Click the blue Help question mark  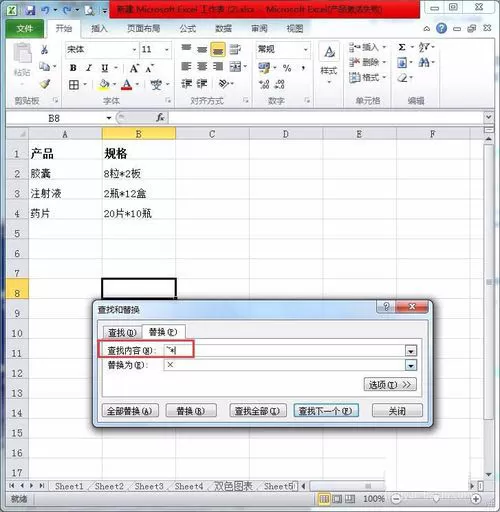pyautogui.click(x=441, y=28)
